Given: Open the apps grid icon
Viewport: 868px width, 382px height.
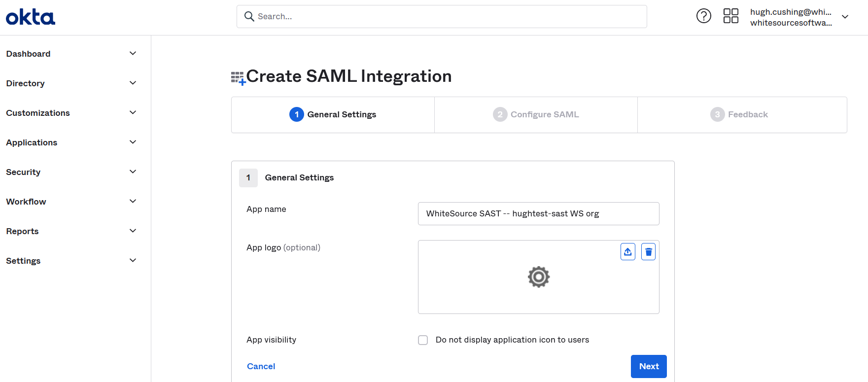Looking at the screenshot, I should tap(730, 16).
